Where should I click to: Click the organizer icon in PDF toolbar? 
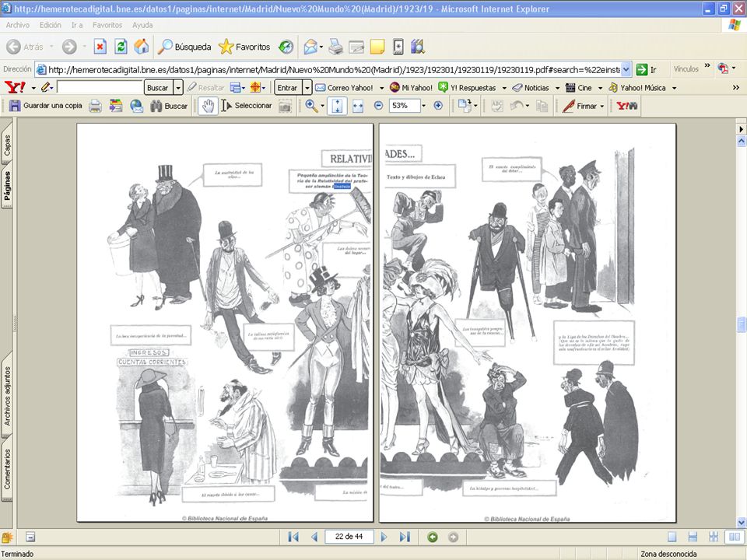tap(116, 106)
